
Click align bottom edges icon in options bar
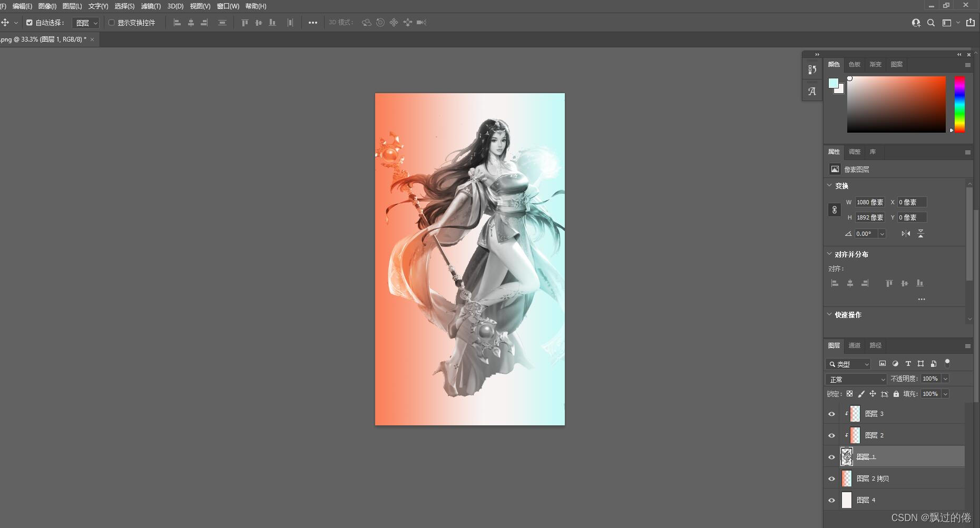272,23
